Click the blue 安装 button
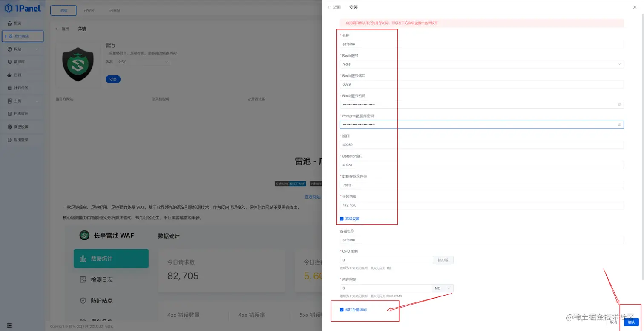The height and width of the screenshot is (331, 644). [113, 79]
